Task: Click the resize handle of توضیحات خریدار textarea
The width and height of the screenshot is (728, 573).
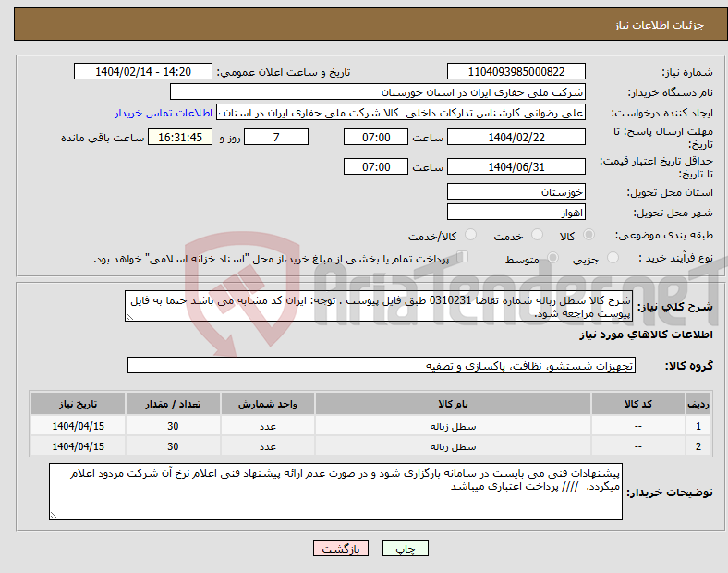Action: [x=54, y=516]
